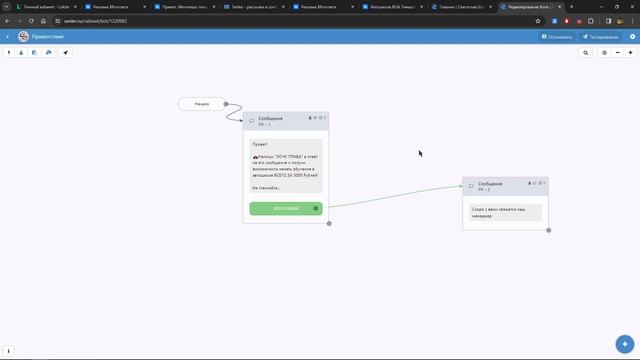Open the more menu of message block 2

[x=544, y=183]
